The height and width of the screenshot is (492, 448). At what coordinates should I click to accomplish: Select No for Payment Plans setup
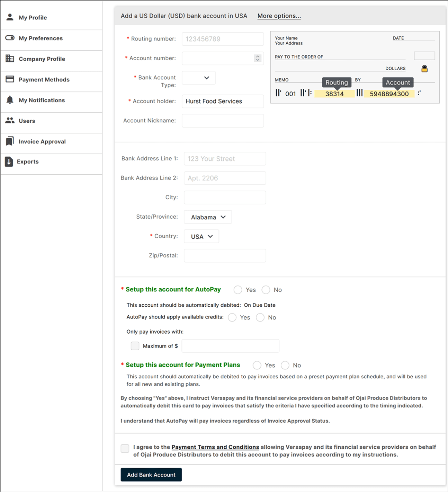[x=285, y=365]
